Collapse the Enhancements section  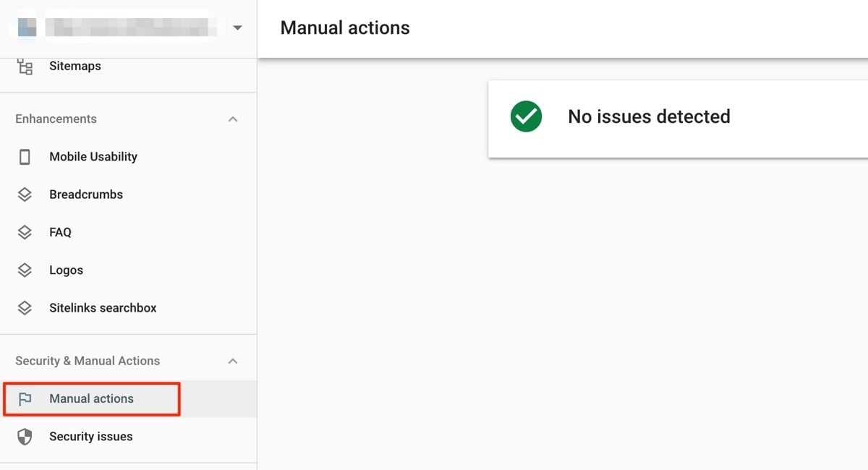pos(233,119)
